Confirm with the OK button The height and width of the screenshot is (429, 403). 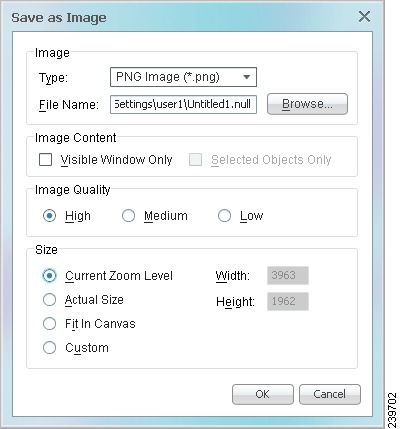[x=263, y=394]
